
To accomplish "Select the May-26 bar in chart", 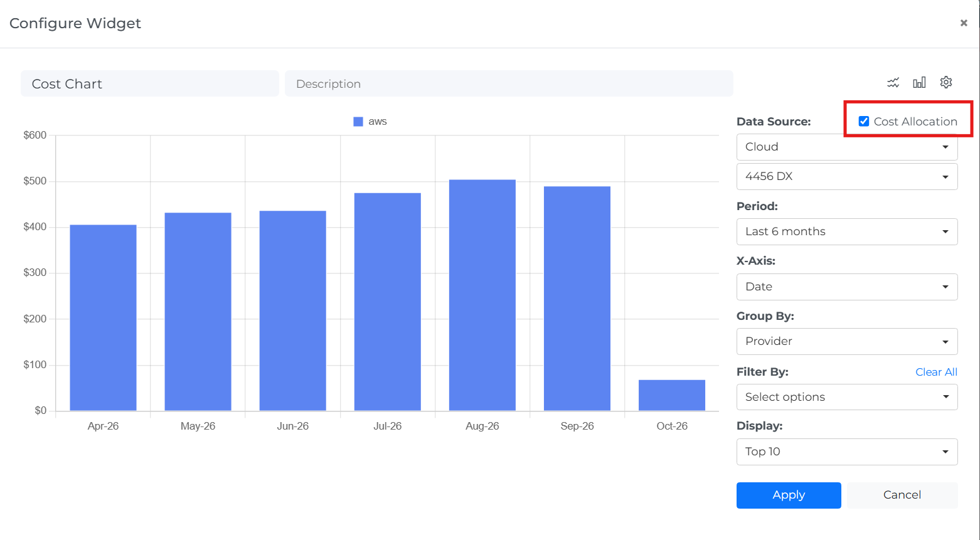I will point(198,312).
